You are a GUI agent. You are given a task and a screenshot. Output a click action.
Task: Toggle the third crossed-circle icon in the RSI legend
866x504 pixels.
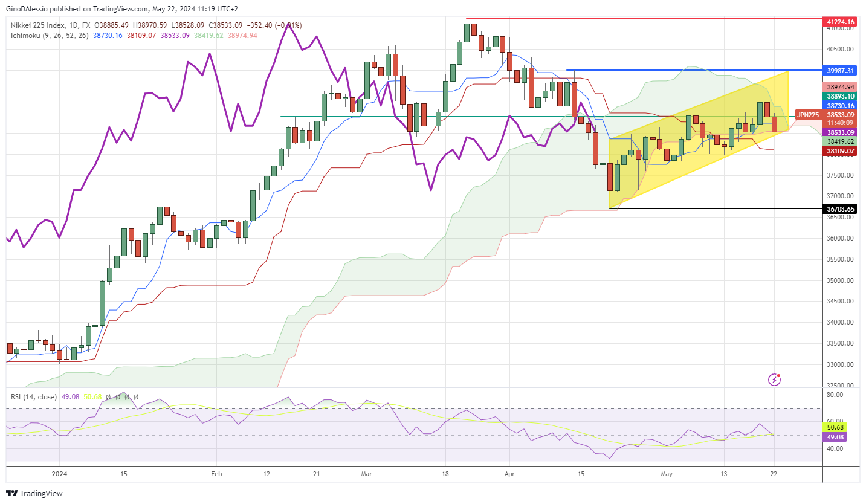(126, 397)
